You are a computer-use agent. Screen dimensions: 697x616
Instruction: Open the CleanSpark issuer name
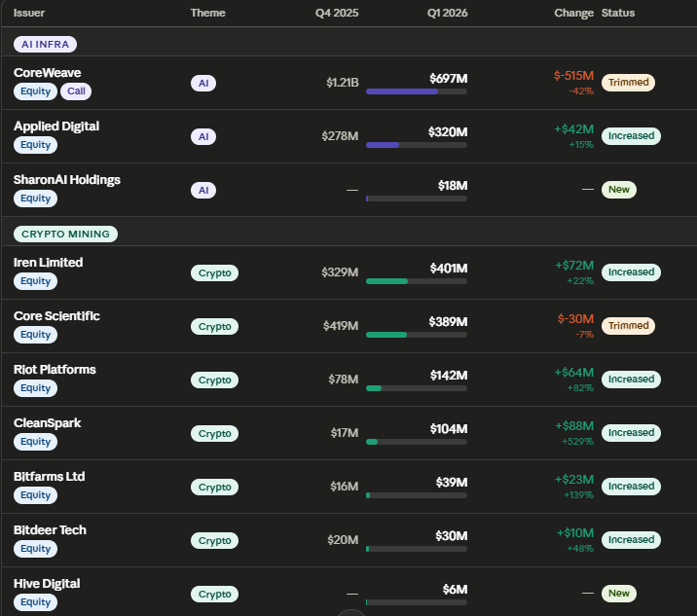47,423
